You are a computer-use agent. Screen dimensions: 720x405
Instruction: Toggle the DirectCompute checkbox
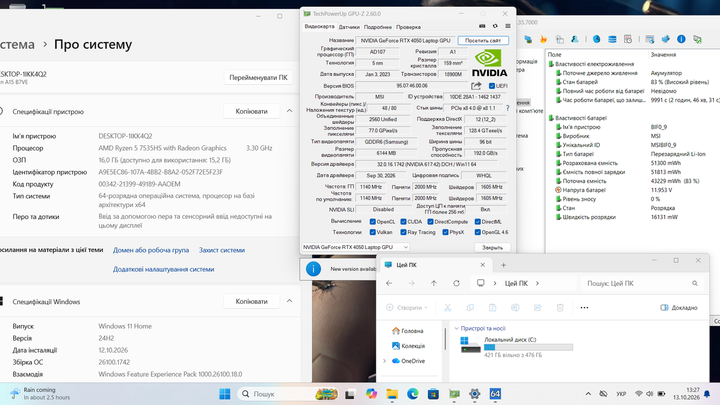pos(430,221)
